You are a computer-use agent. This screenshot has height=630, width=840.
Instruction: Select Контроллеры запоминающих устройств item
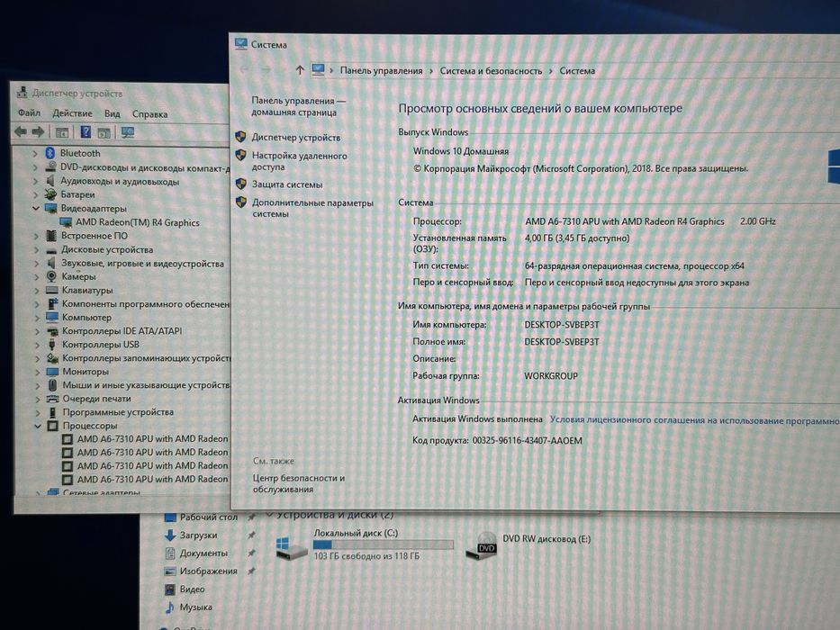pyautogui.click(x=146, y=358)
